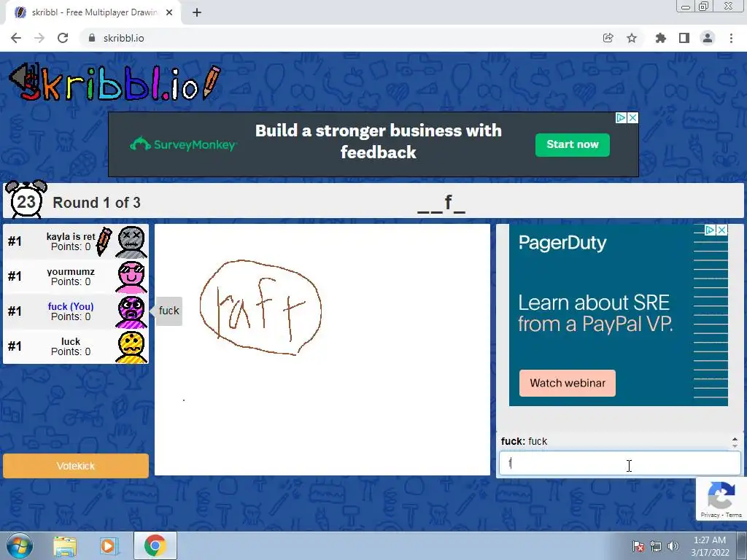Open Chrome three-dot menu
Viewport: 747px width, 560px height.
(731, 38)
